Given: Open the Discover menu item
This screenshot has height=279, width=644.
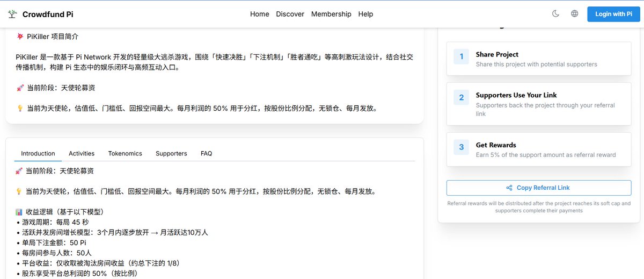Looking at the screenshot, I should click(x=290, y=14).
